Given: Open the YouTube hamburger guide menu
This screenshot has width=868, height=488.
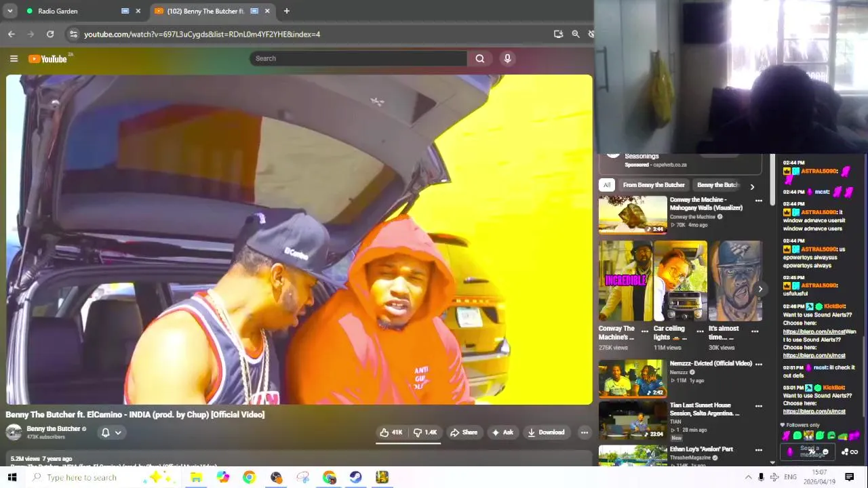Looking at the screenshot, I should tap(14, 59).
